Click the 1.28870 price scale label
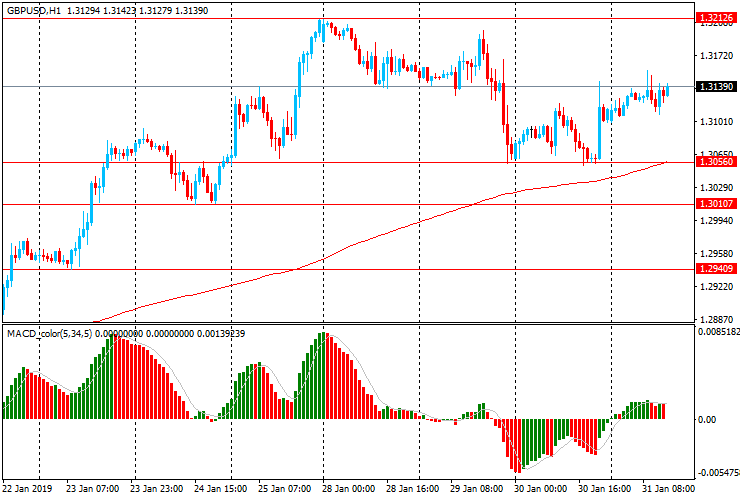The height and width of the screenshot is (500, 740). click(x=714, y=318)
